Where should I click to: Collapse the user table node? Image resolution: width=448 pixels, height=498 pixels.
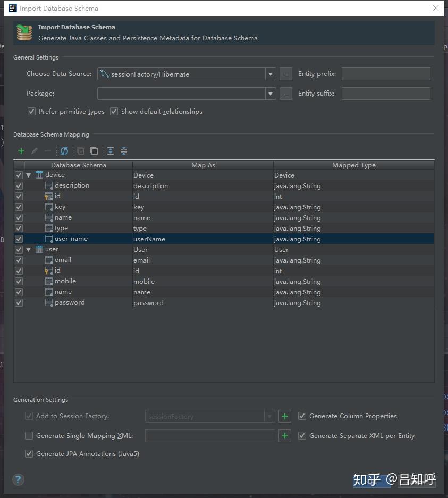pos(29,249)
